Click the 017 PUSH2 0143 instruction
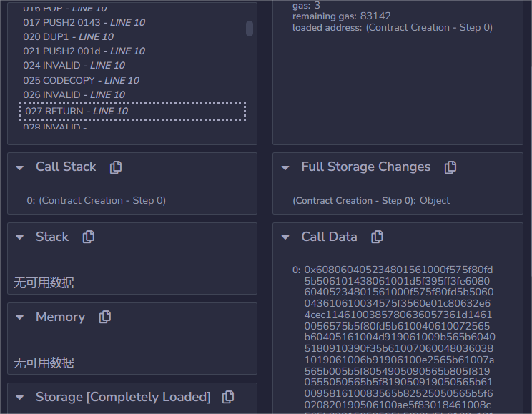 [x=84, y=22]
